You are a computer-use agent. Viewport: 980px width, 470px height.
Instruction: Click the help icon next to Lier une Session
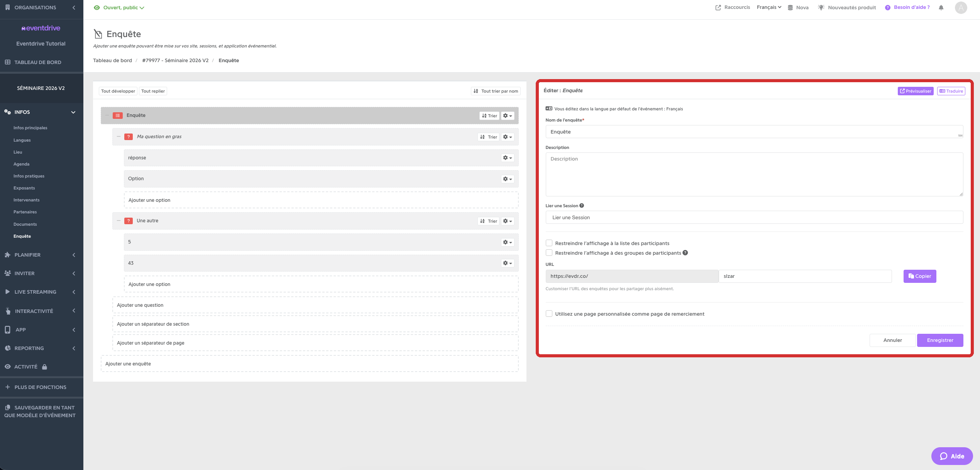(x=582, y=206)
